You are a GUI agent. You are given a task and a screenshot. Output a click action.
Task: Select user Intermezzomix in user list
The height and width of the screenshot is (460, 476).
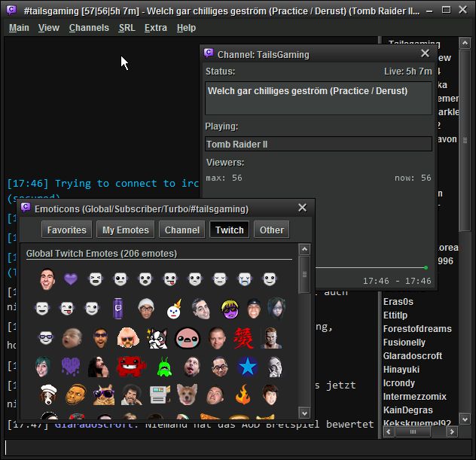[414, 397]
